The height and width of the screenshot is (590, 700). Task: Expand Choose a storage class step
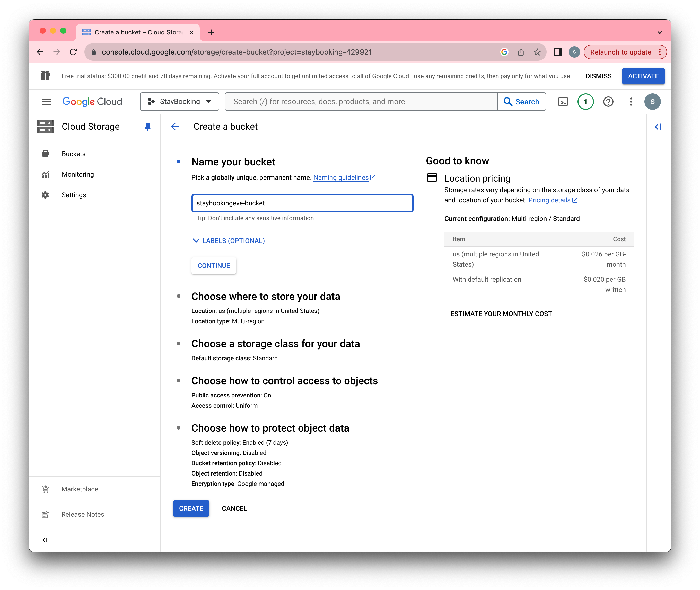pos(275,344)
